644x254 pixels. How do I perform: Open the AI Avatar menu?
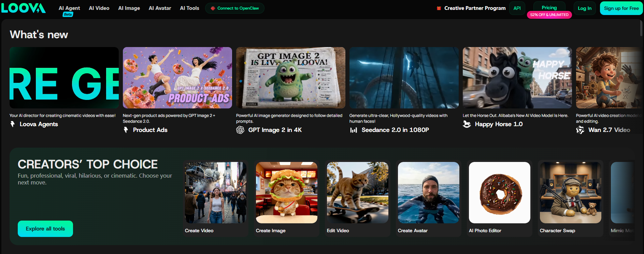[x=160, y=8]
